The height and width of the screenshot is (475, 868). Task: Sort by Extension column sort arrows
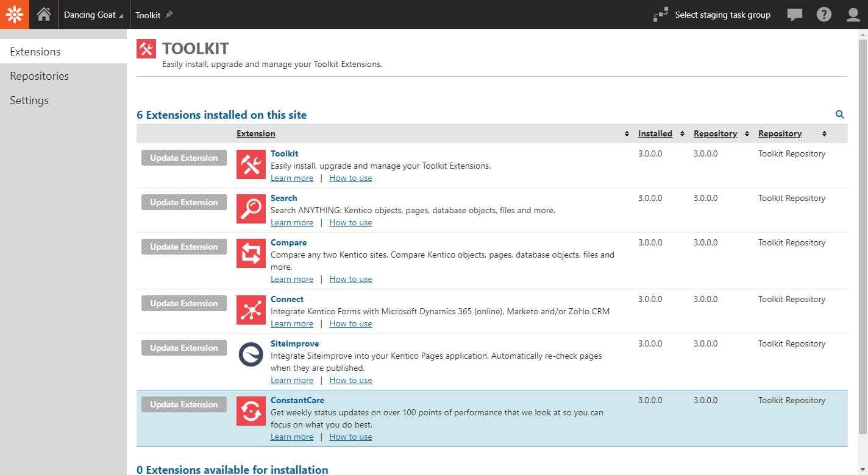point(627,134)
